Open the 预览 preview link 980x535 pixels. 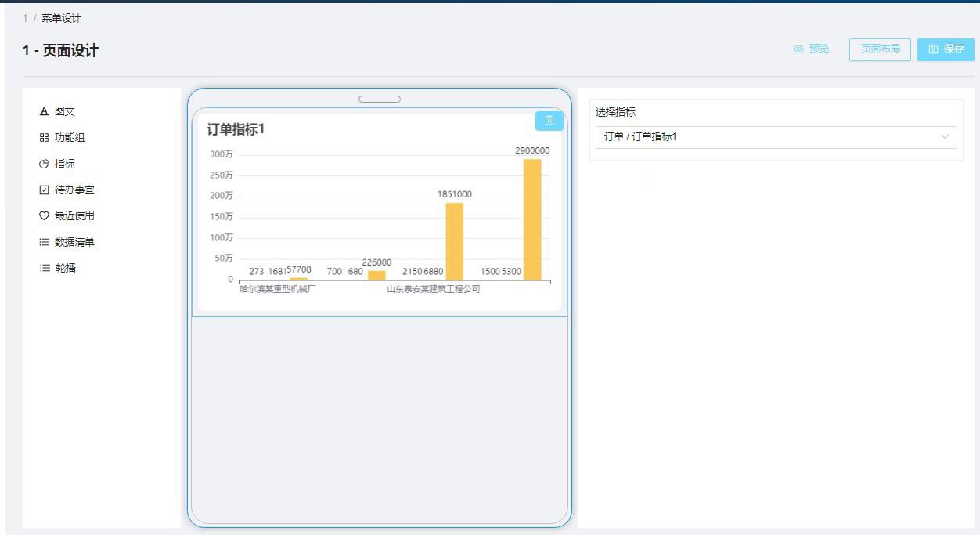(x=819, y=49)
